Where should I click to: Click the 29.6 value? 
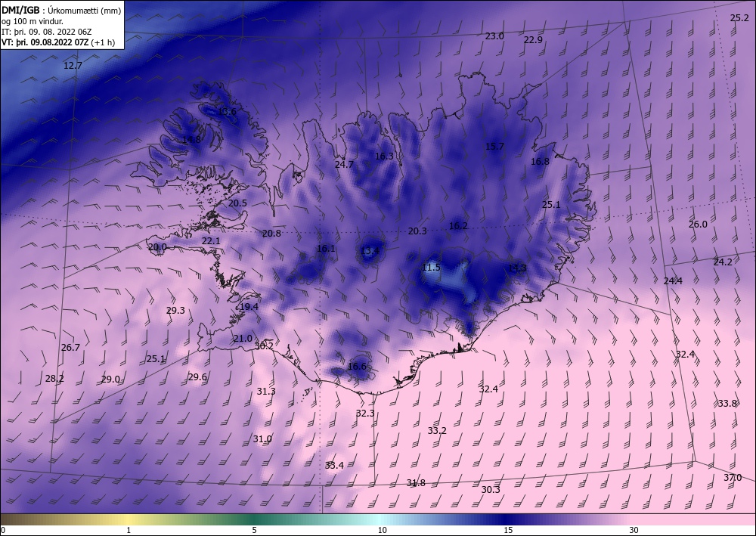(197, 377)
